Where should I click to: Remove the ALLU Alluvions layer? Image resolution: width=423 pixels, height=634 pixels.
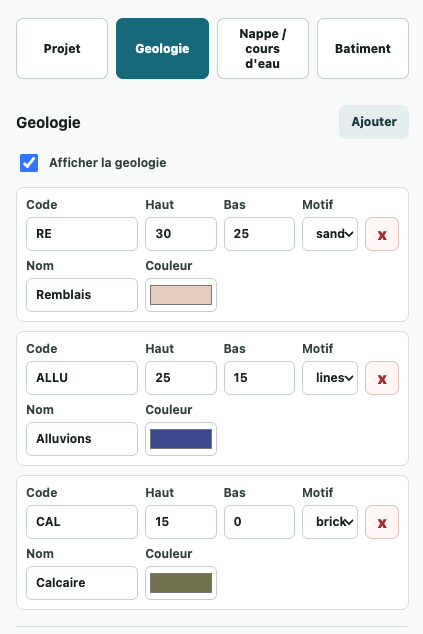pyautogui.click(x=382, y=378)
